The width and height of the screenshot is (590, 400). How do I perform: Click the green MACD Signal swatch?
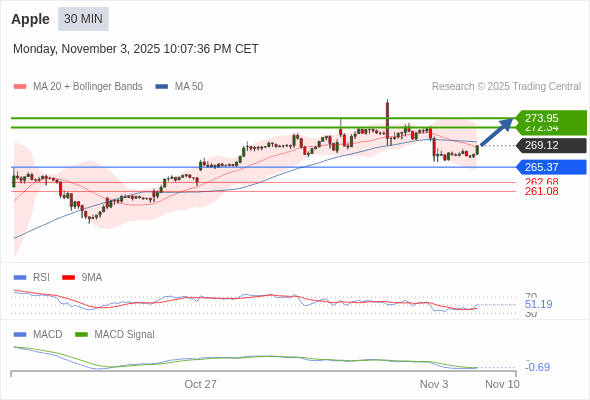[x=81, y=335]
